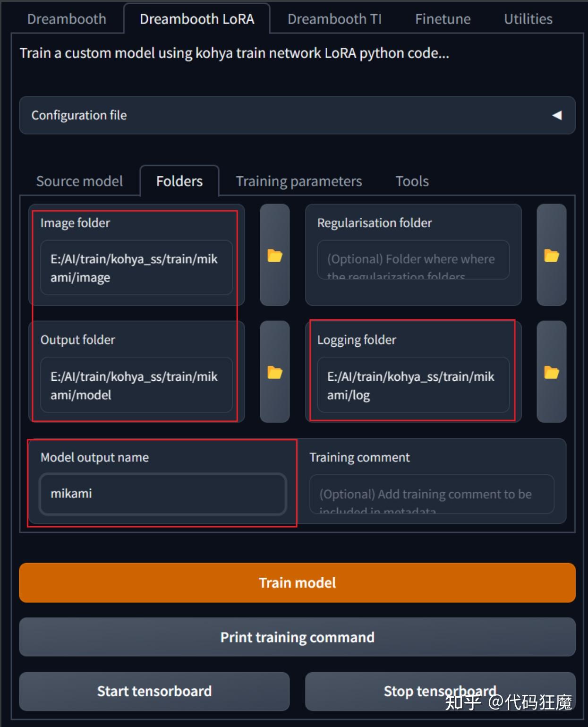Open folder browser for Image folder
Screen dimensions: 588x727
(x=274, y=255)
